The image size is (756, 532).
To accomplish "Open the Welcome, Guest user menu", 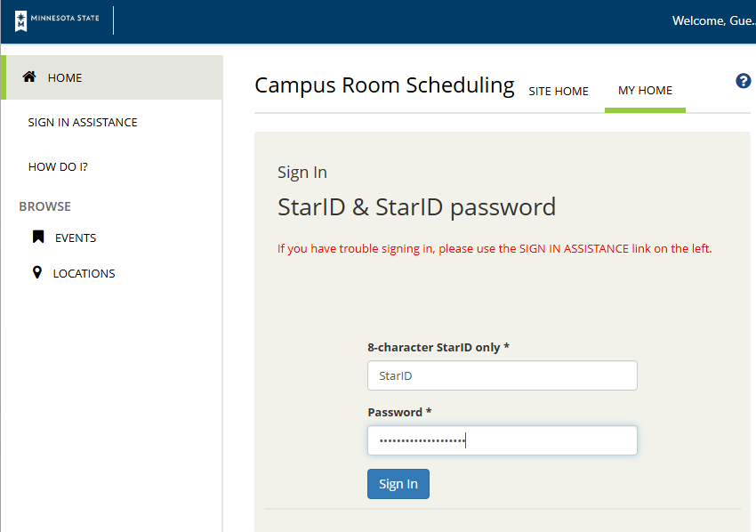I will [712, 20].
